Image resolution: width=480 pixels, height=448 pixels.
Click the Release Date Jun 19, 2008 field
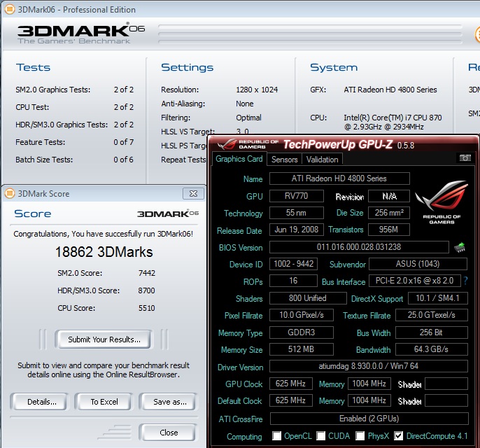click(297, 230)
